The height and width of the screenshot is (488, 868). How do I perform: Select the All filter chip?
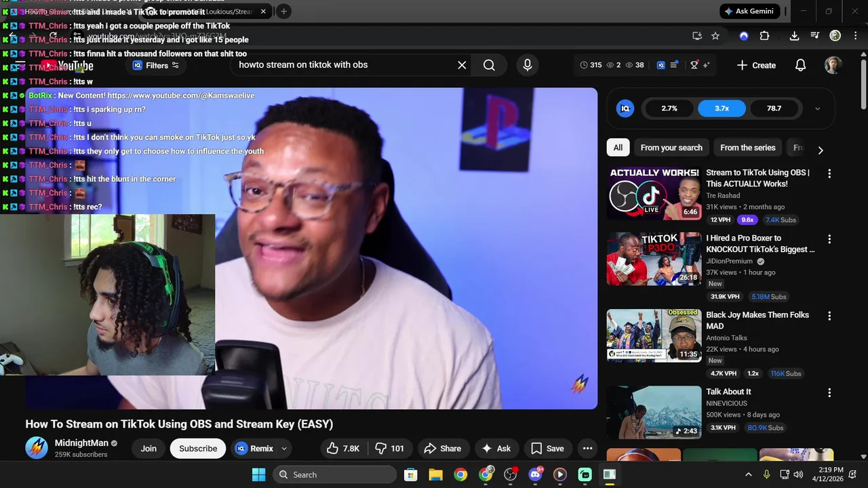click(x=618, y=148)
